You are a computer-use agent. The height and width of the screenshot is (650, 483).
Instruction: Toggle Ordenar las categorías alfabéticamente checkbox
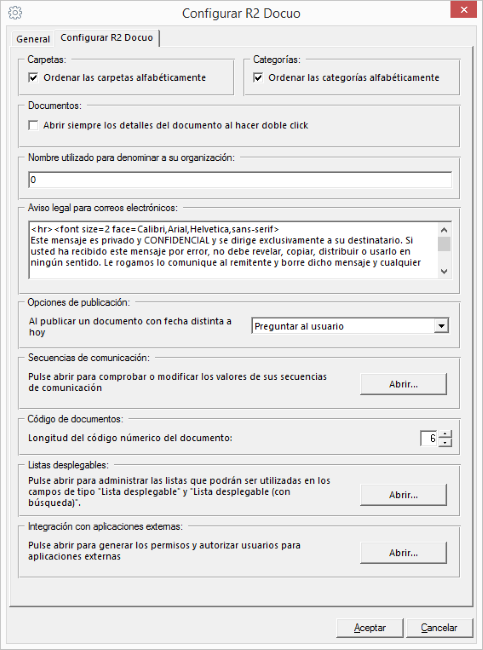(x=258, y=78)
